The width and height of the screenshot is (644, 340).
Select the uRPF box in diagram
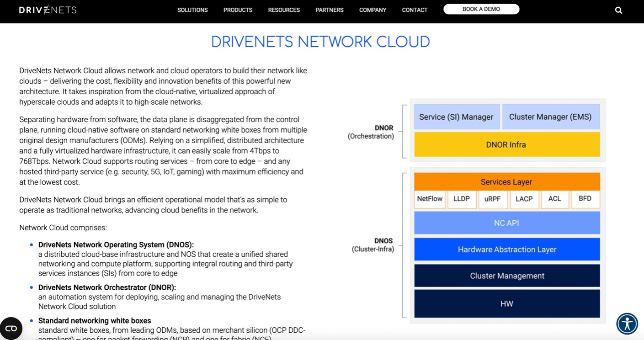point(492,199)
